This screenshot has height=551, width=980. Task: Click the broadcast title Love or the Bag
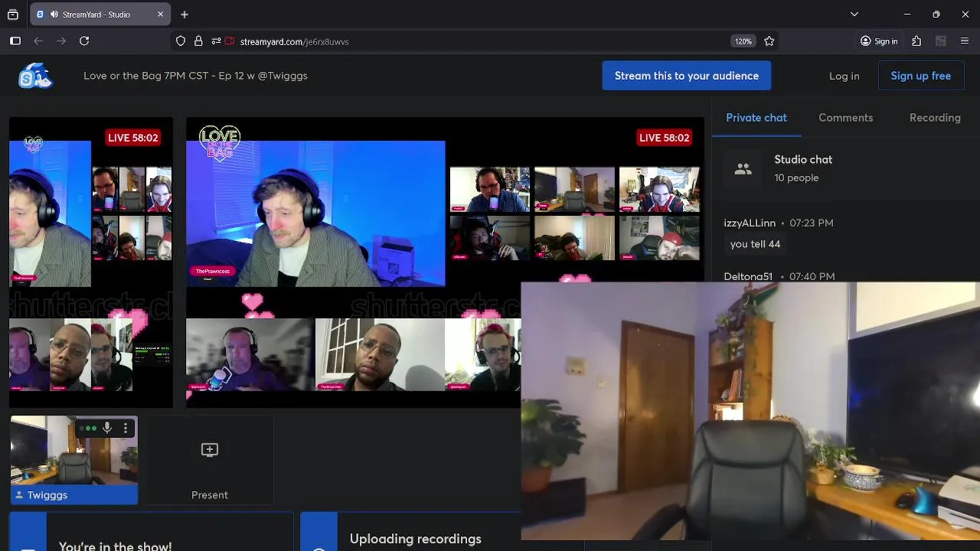pos(195,76)
